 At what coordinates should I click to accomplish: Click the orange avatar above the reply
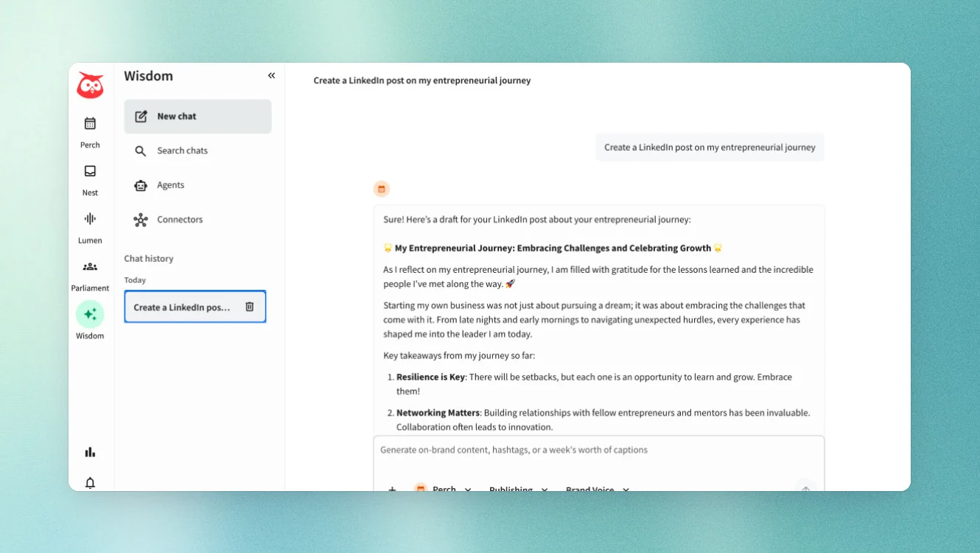point(382,189)
